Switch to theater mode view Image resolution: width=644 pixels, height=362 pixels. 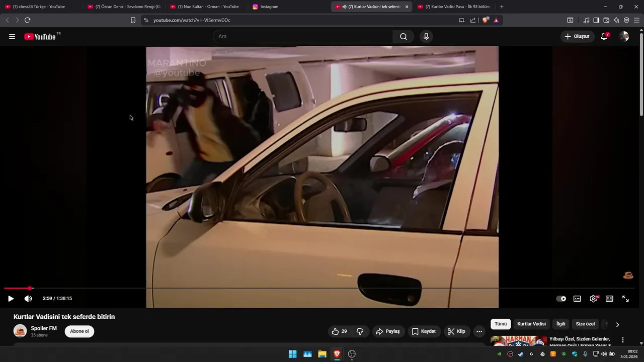[x=609, y=299]
